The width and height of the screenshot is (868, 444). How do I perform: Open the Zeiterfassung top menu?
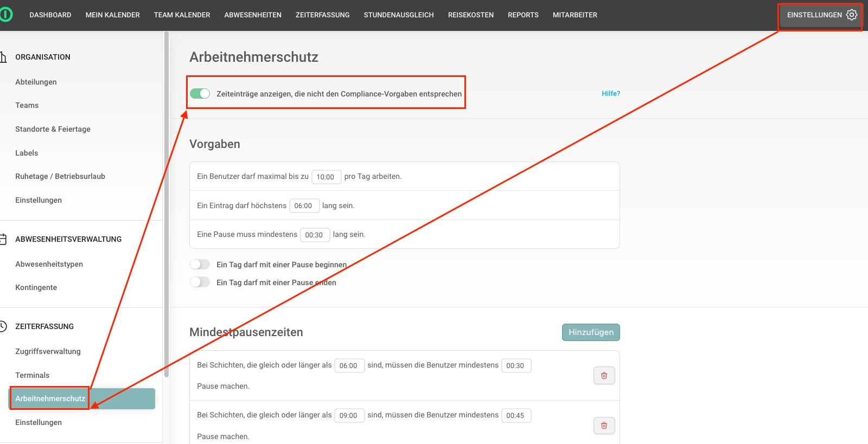(x=322, y=15)
